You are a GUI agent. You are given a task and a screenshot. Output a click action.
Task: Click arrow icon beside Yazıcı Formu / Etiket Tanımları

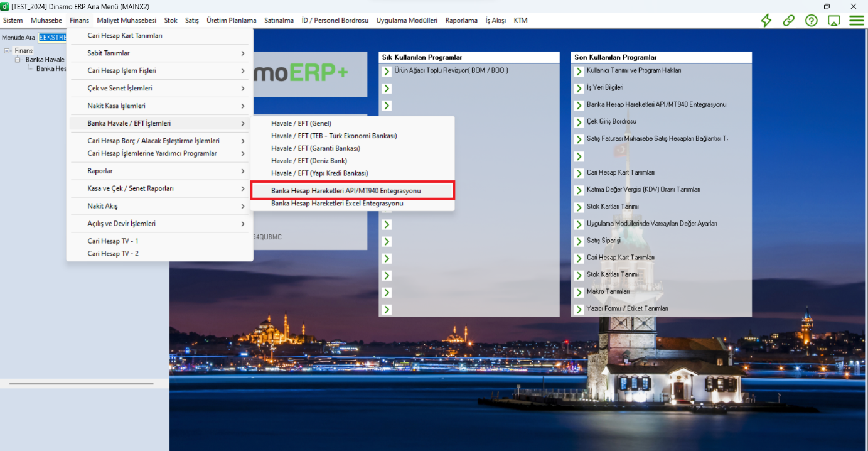click(579, 309)
